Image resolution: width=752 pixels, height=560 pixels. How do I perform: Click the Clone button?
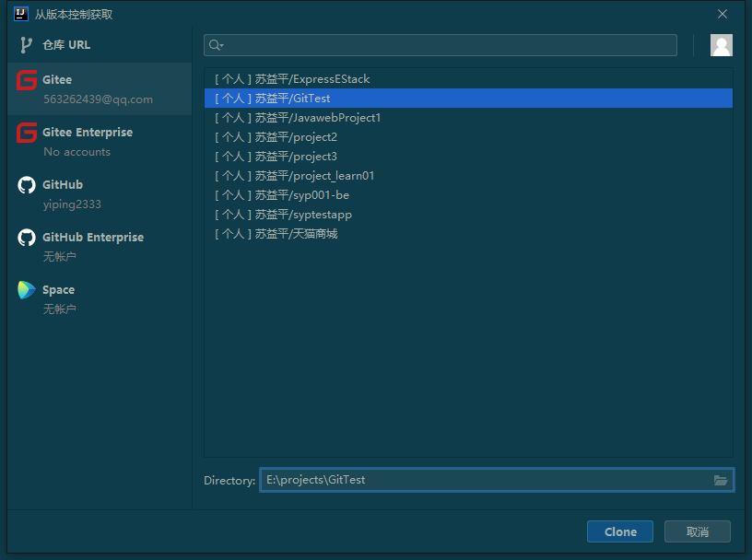(620, 531)
